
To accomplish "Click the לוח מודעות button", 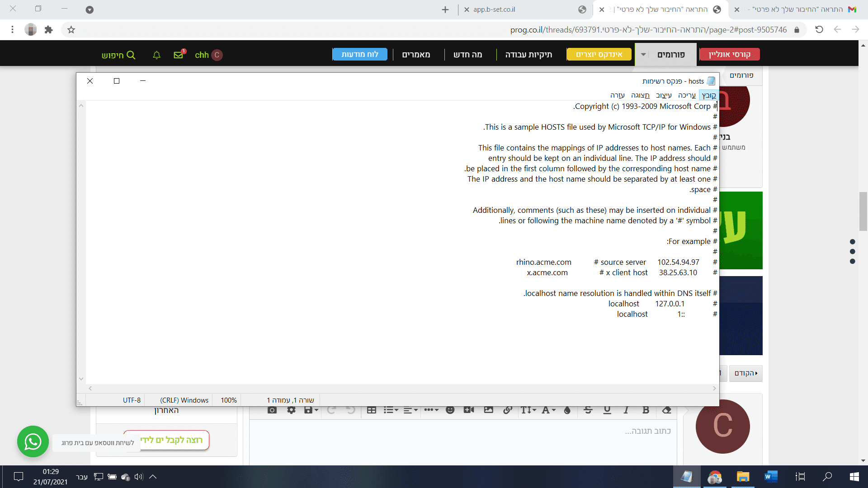I will tap(360, 54).
